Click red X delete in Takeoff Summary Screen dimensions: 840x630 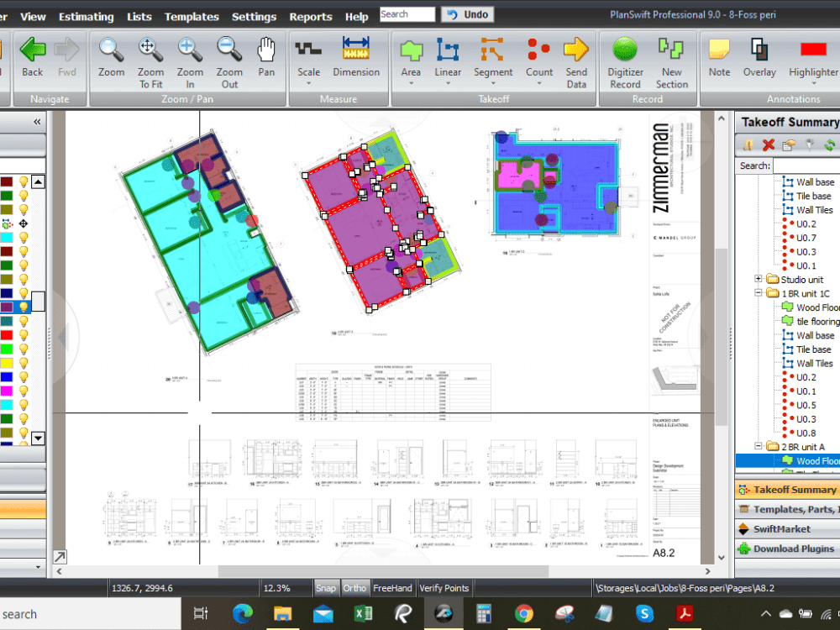(x=769, y=144)
